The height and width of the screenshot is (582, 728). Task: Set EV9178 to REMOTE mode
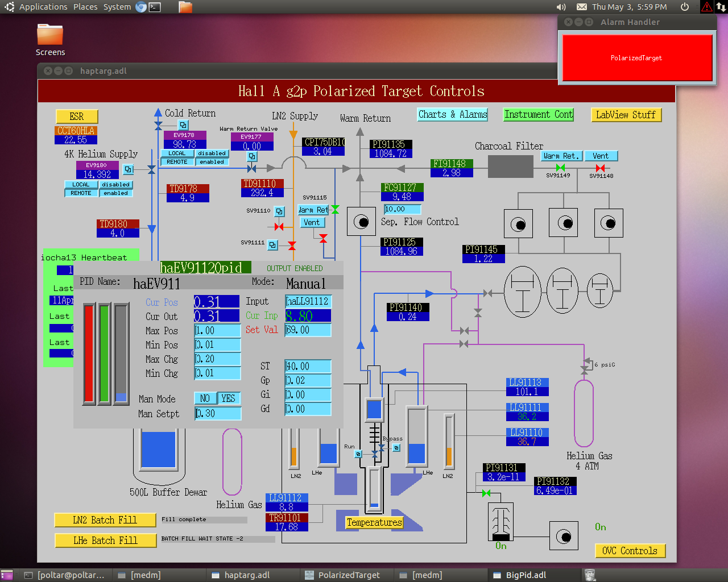pos(177,162)
